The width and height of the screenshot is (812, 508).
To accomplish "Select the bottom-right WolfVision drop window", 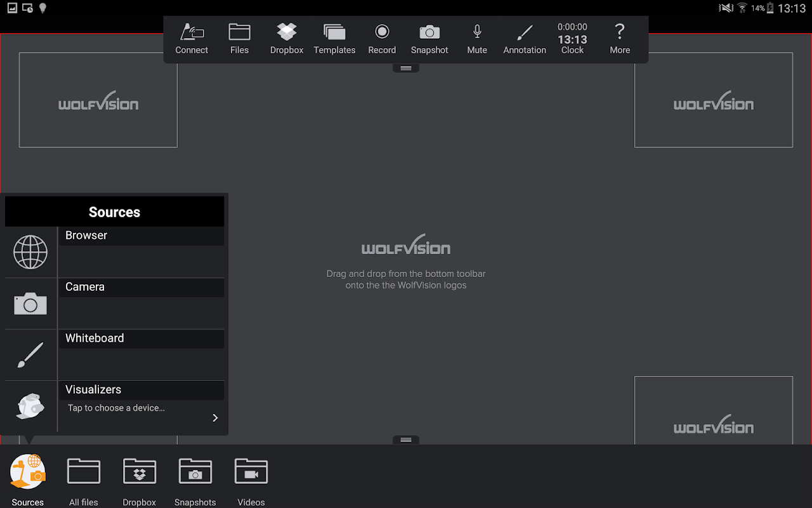I will click(714, 410).
